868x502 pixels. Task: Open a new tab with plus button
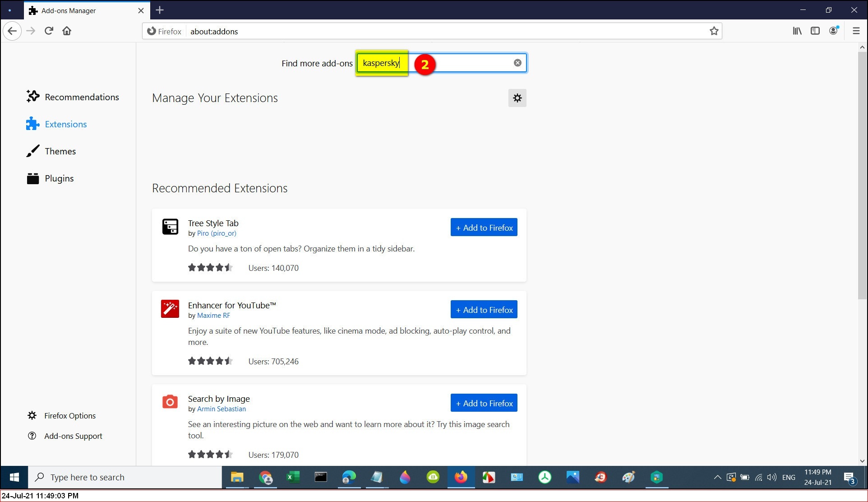click(160, 10)
